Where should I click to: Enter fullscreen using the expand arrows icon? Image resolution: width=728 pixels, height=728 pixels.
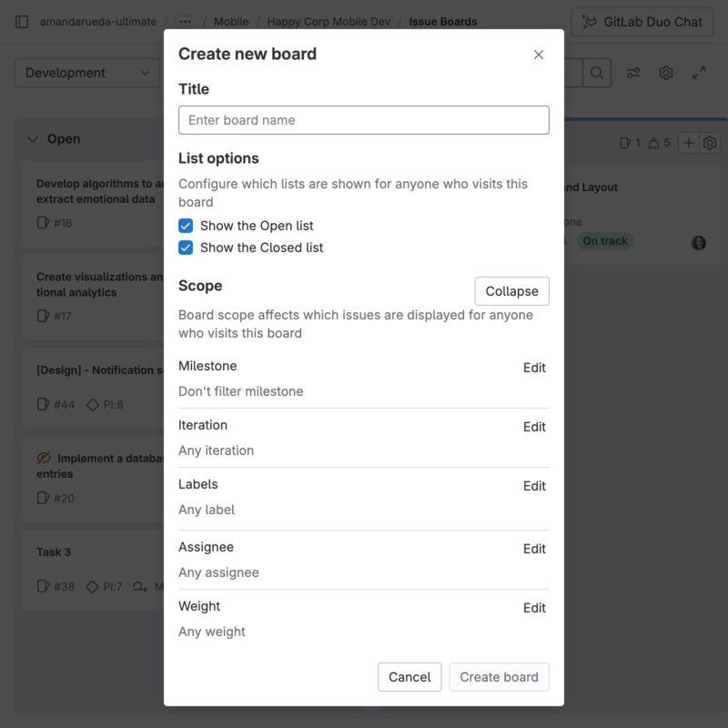point(699,72)
